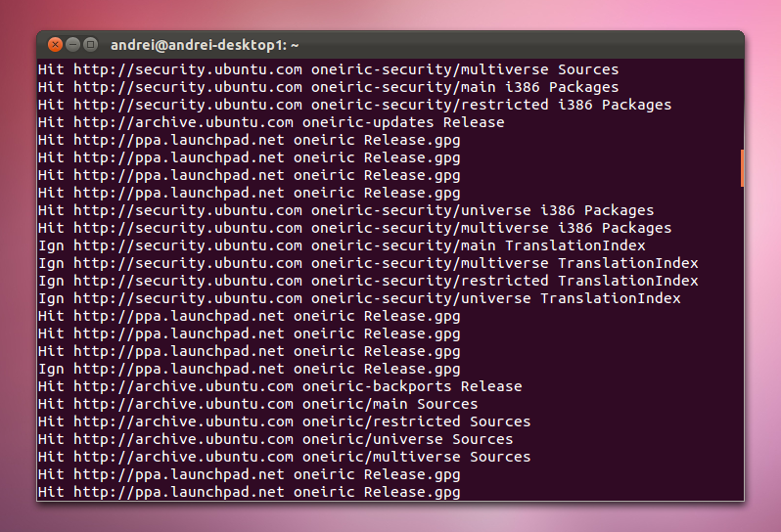Click the oneiric-security/restricted i386 Packages line

tap(354, 105)
